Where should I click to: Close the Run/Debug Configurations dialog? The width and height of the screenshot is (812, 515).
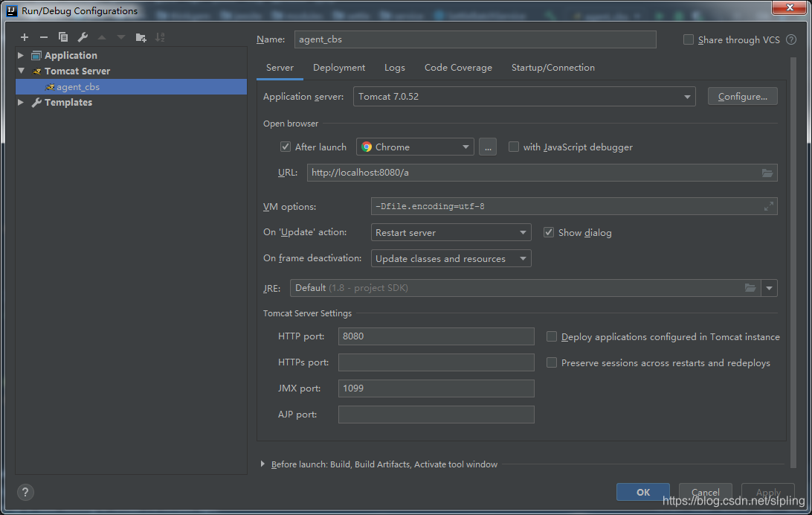point(790,7)
